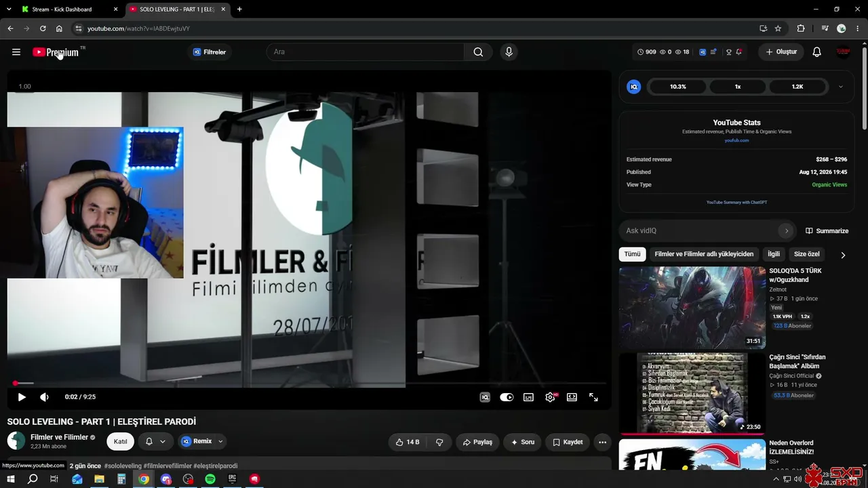This screenshot has height=488, width=868.
Task: Select the İlgili filter chip
Action: (x=773, y=254)
